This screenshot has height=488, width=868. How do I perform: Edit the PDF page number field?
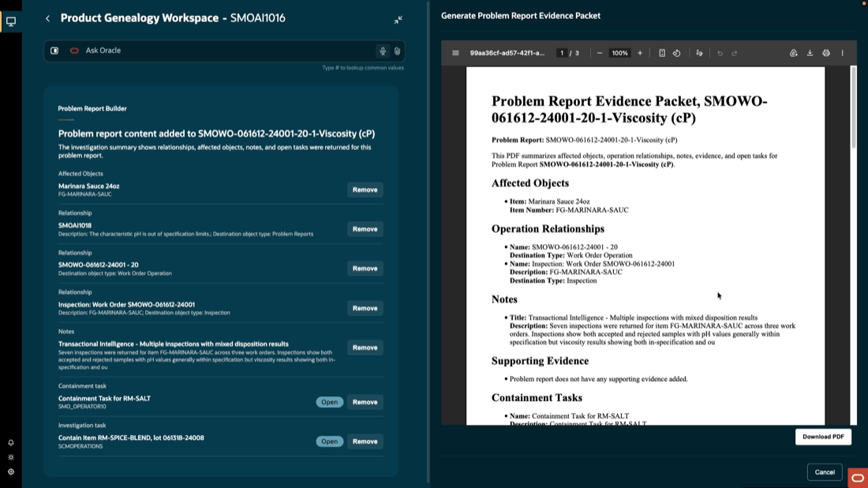561,53
